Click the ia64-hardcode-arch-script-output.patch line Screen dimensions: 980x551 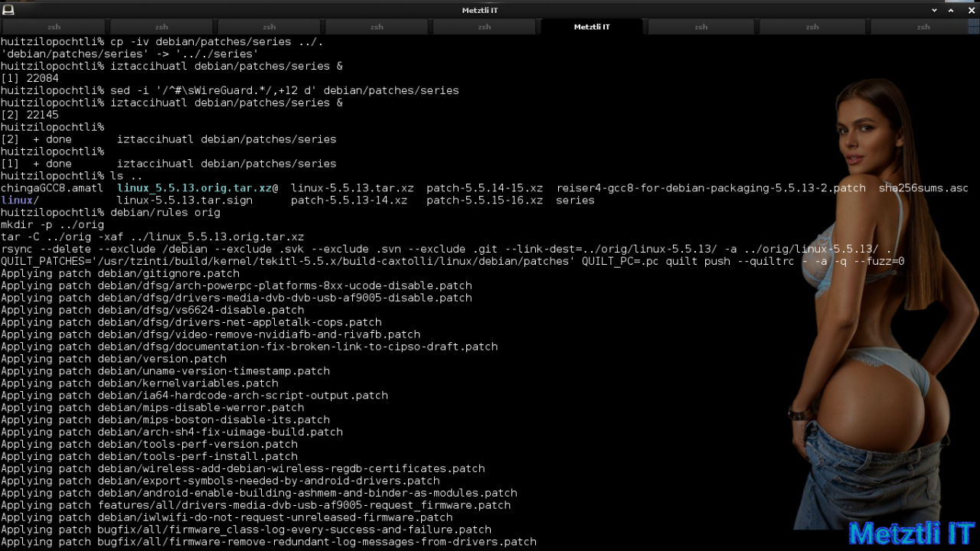pyautogui.click(x=194, y=396)
